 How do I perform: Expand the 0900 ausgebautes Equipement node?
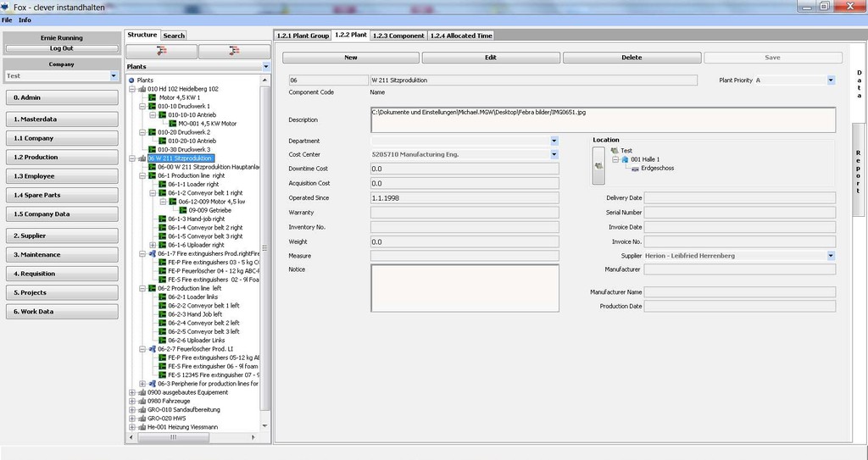point(131,392)
